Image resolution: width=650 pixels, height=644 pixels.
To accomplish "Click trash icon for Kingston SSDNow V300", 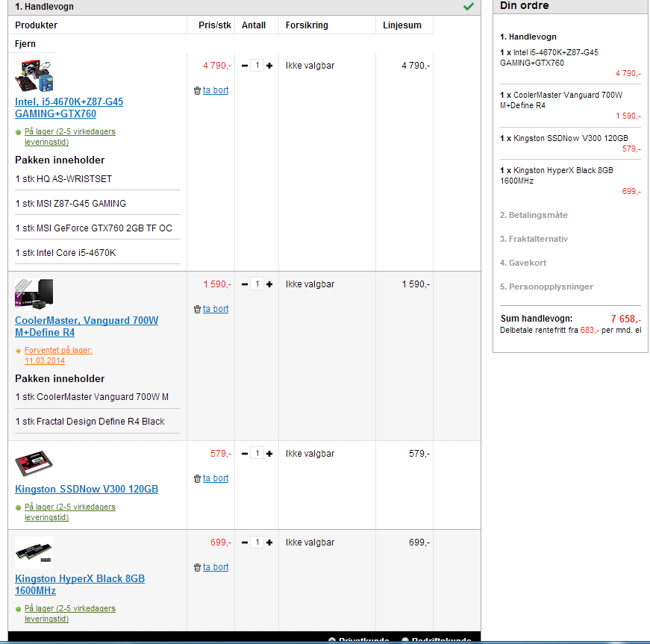I will [197, 478].
